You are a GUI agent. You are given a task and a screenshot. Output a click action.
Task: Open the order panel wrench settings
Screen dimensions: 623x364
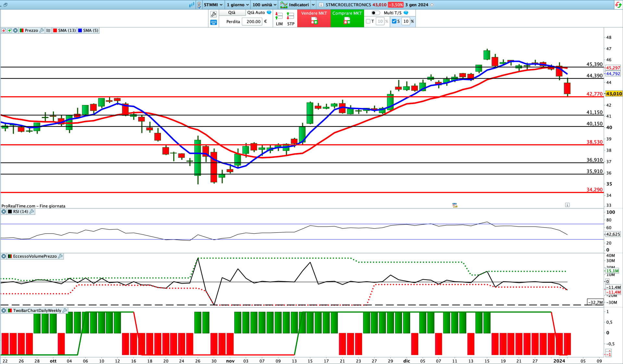click(214, 14)
